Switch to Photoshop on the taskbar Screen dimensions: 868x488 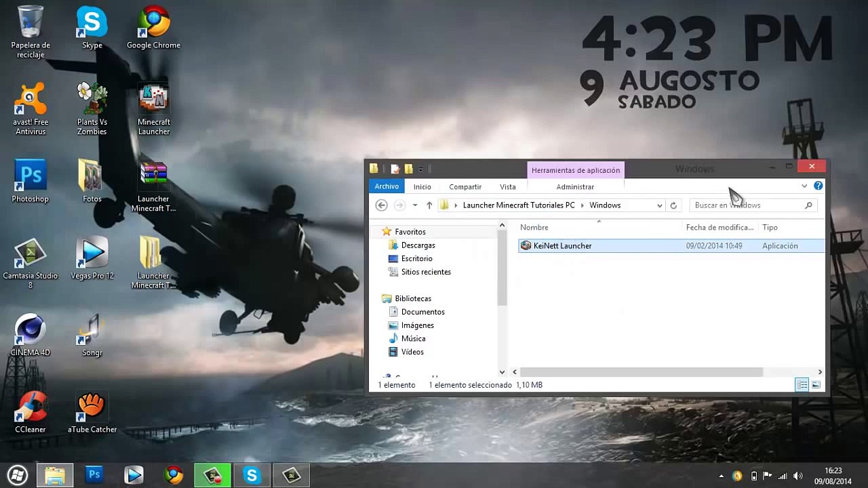click(x=94, y=475)
